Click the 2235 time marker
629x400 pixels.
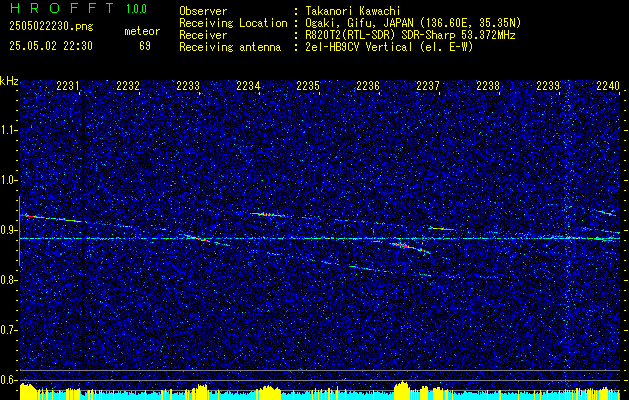pyautogui.click(x=308, y=85)
